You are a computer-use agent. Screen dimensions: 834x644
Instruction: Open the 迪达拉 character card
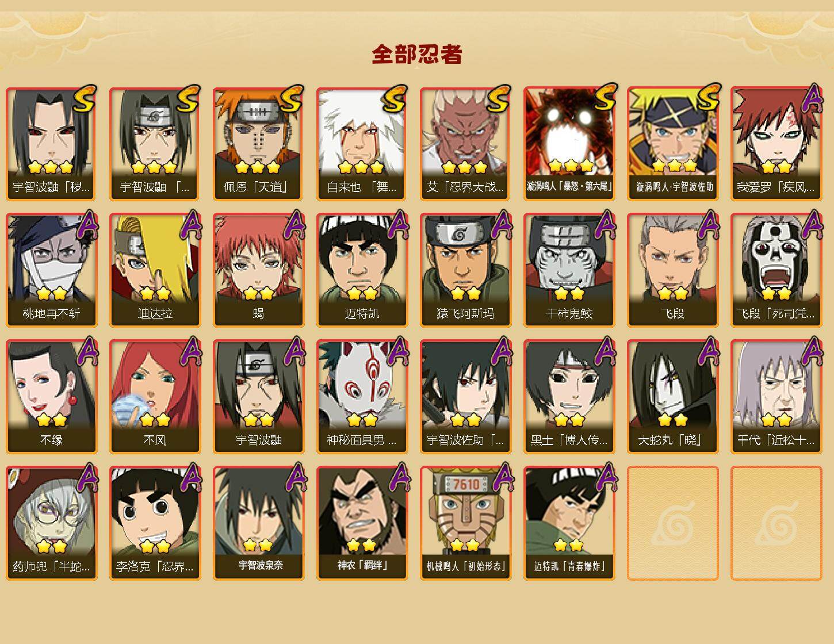click(155, 270)
